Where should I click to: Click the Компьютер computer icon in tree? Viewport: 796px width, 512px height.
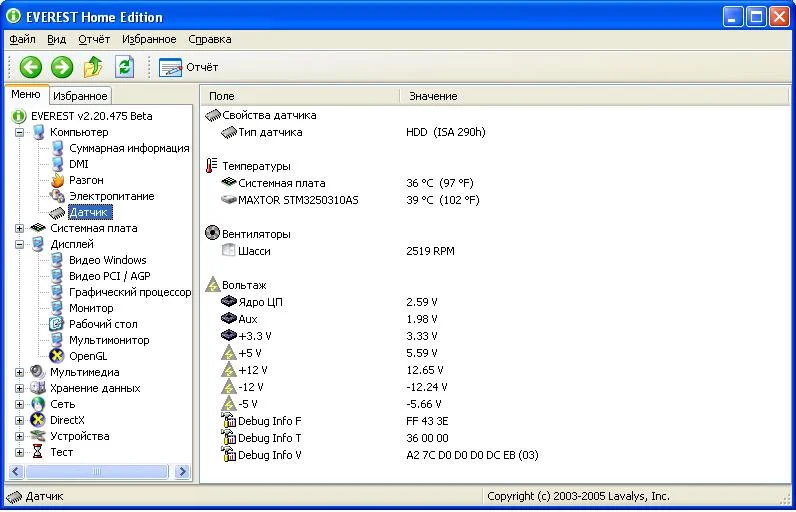pos(38,132)
